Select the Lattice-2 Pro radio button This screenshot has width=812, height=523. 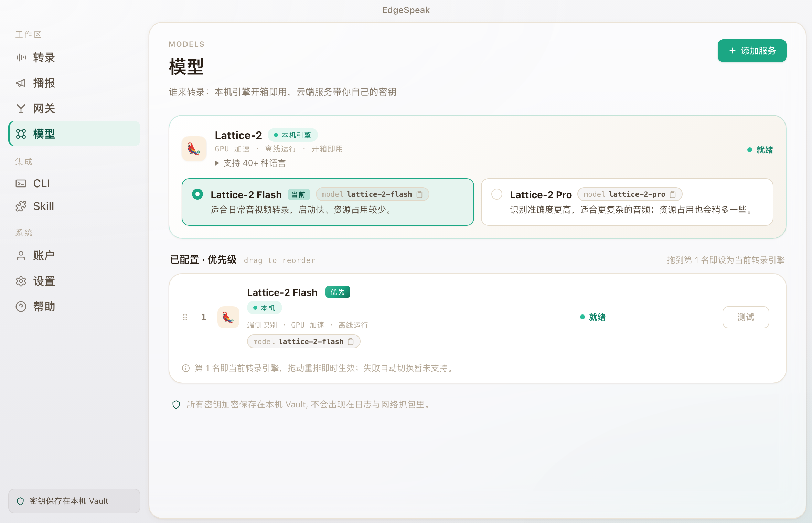[x=497, y=194]
